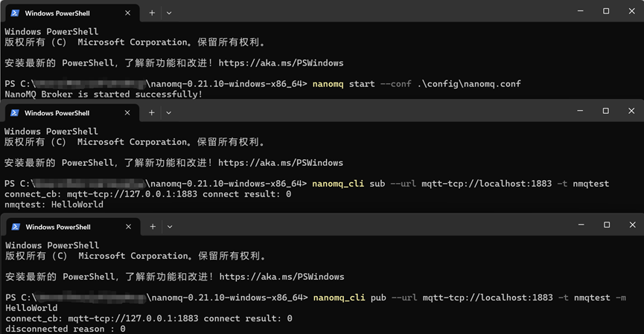Open a new tab in the nanomq start window

(x=152, y=13)
